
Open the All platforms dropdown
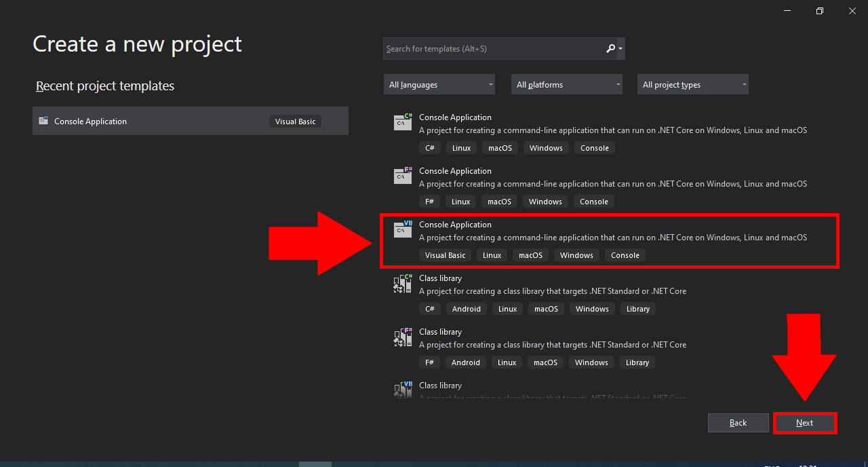(567, 85)
